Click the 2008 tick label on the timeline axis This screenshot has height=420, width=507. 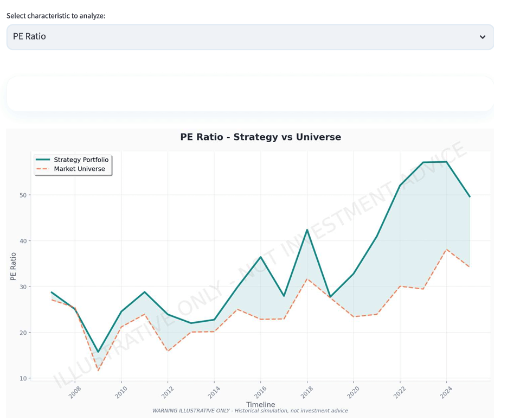tap(74, 392)
